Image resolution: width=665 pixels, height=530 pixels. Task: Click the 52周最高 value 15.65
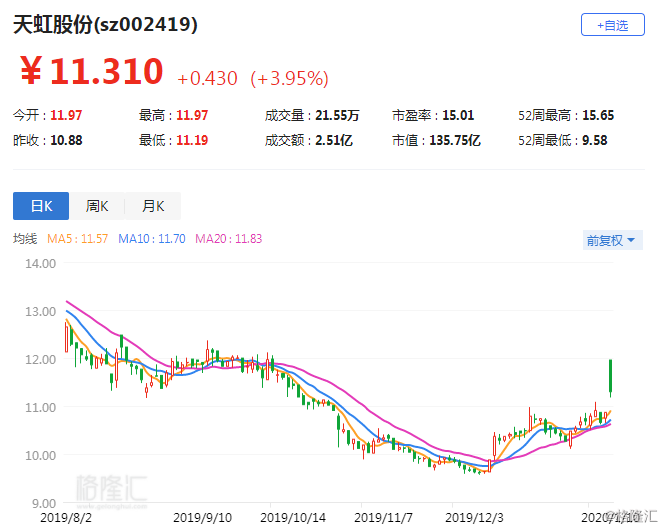pyautogui.click(x=598, y=115)
